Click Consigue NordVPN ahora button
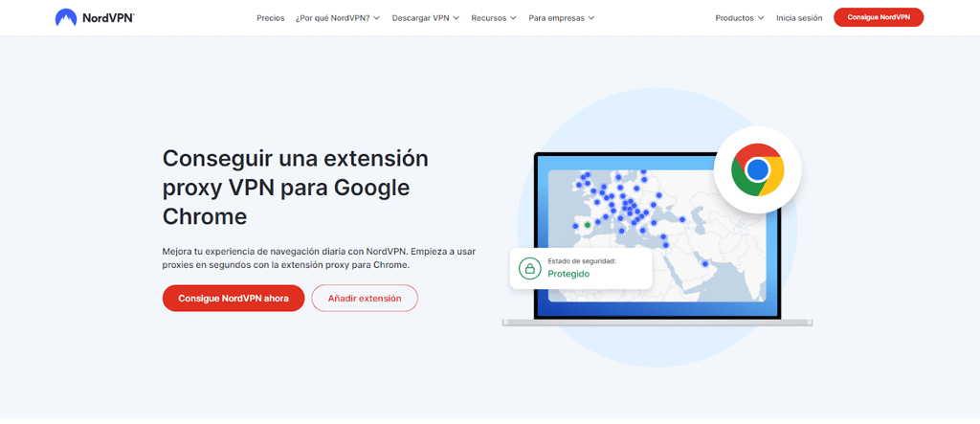The width and height of the screenshot is (980, 424). pyautogui.click(x=234, y=299)
